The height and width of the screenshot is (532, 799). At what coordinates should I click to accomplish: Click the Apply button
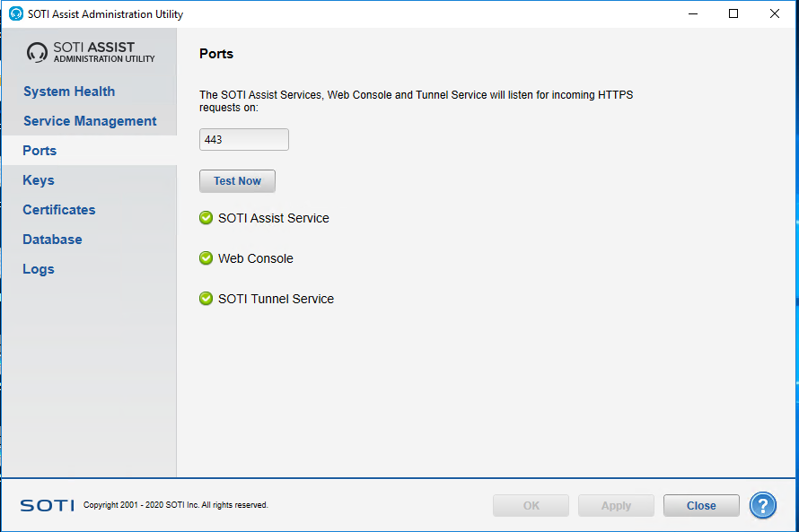coord(616,505)
